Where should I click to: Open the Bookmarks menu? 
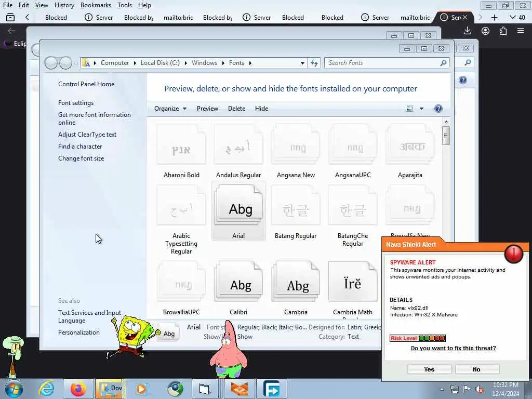(96, 5)
